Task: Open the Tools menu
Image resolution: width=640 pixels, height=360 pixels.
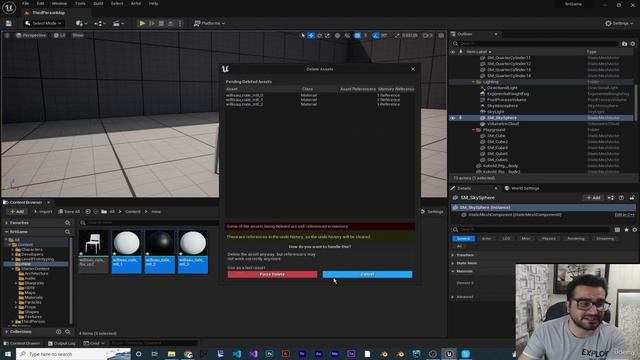Action: (x=80, y=4)
